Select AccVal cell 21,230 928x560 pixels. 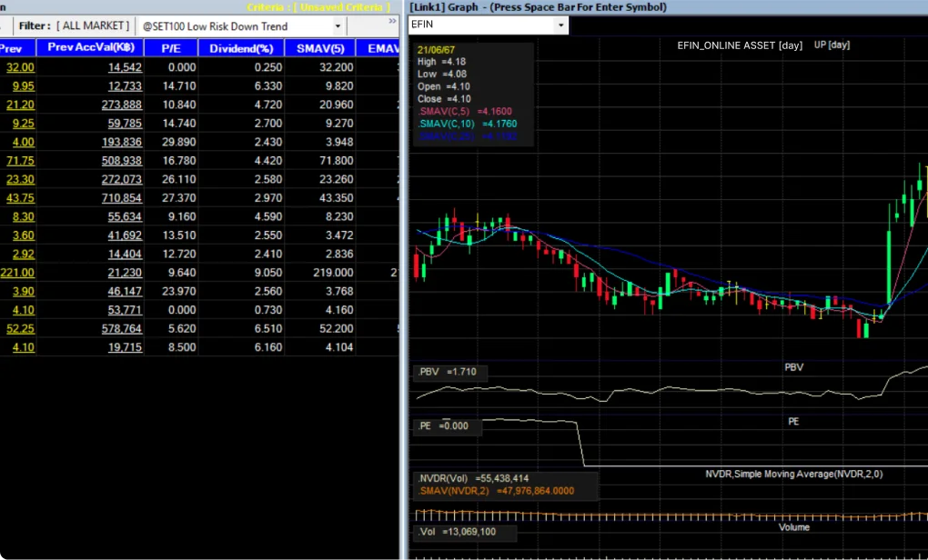pyautogui.click(x=125, y=273)
